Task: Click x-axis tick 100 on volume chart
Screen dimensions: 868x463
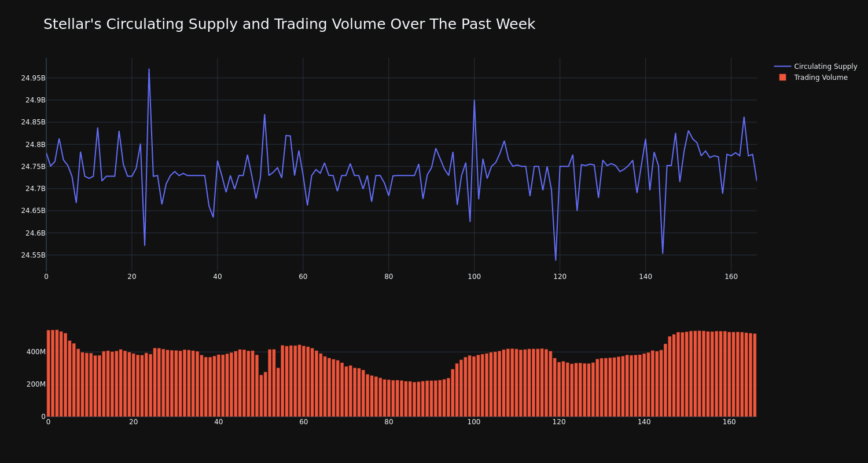Action: click(x=474, y=422)
